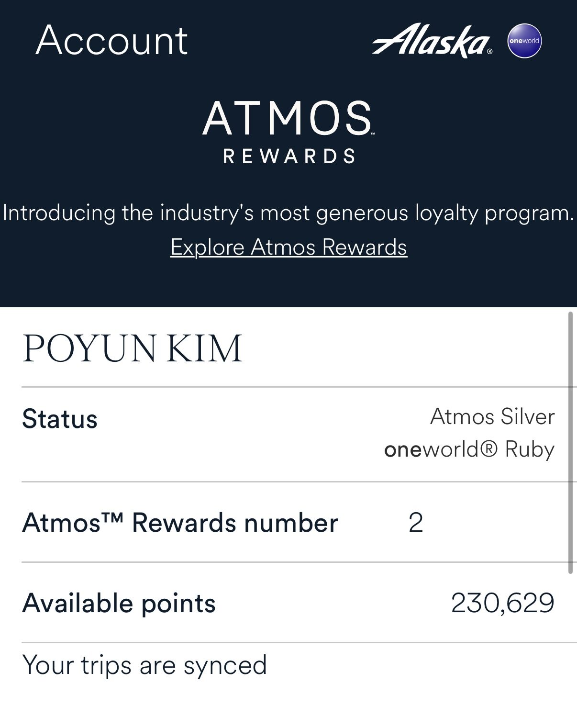Click the Account page heading
The image size is (577, 728).
112,41
